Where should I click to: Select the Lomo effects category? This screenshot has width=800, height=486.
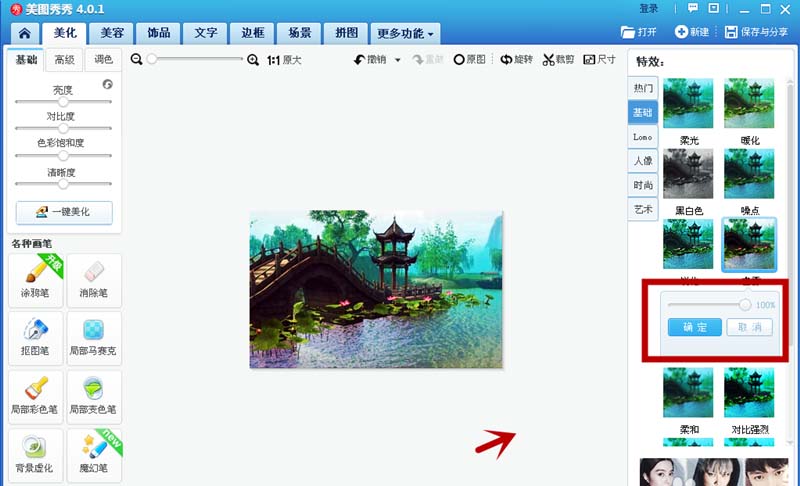pos(643,137)
